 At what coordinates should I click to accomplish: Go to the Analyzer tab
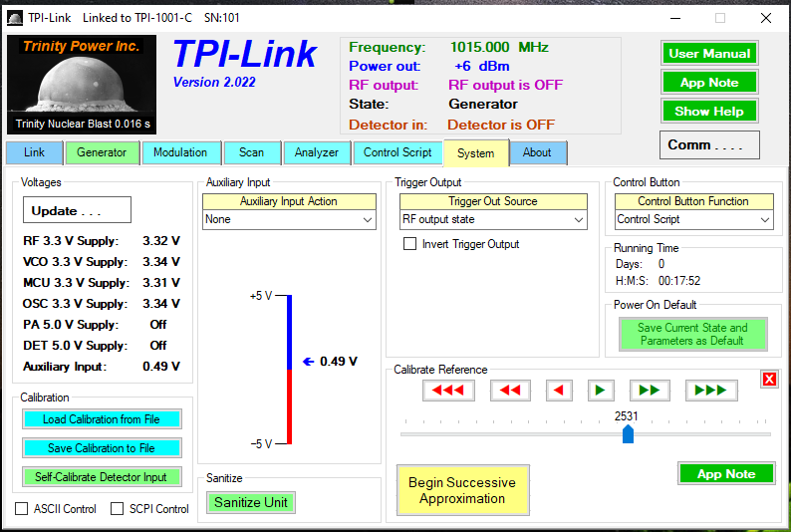316,152
